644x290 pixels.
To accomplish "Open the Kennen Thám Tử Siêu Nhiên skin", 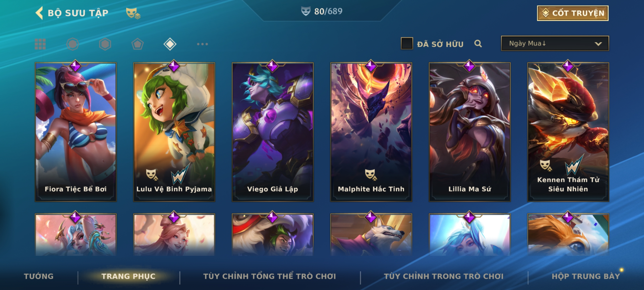I will click(568, 132).
